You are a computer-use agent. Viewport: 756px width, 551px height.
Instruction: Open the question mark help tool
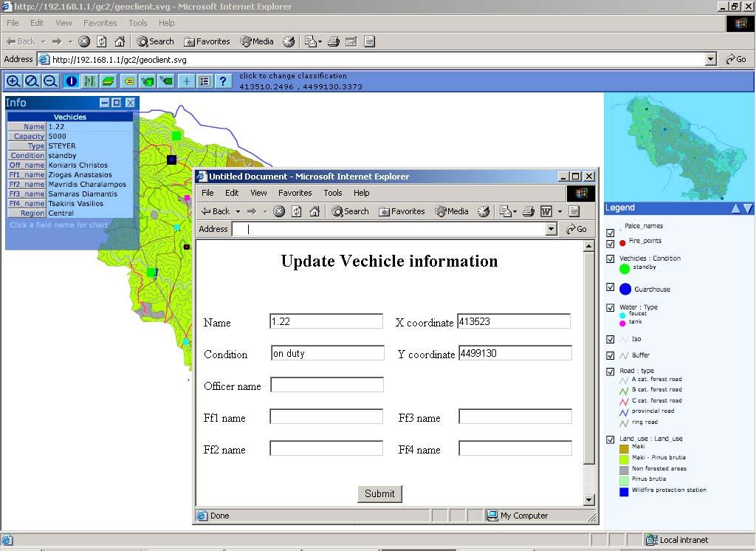(x=223, y=81)
